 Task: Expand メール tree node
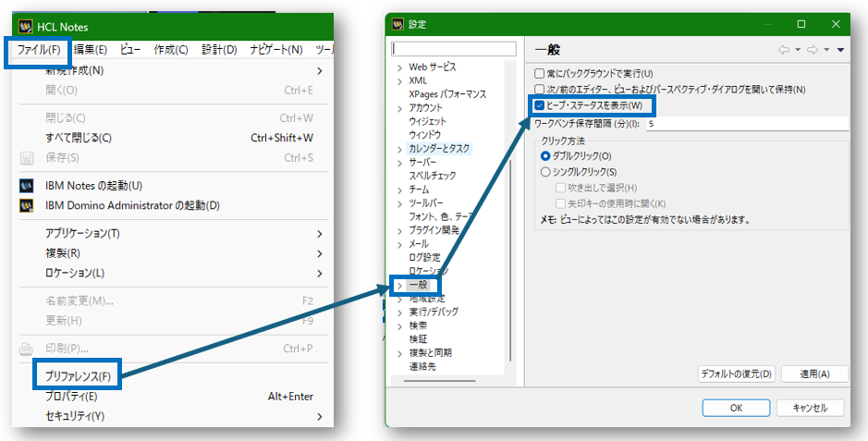point(399,245)
